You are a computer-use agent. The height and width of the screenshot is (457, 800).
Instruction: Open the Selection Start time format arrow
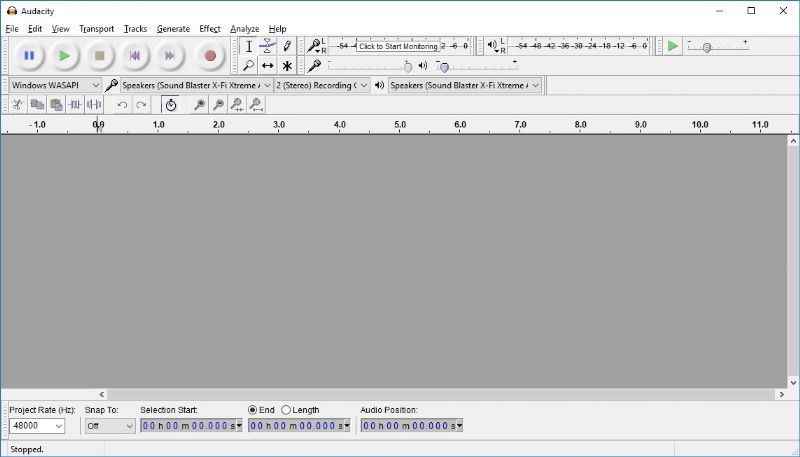tap(239, 426)
